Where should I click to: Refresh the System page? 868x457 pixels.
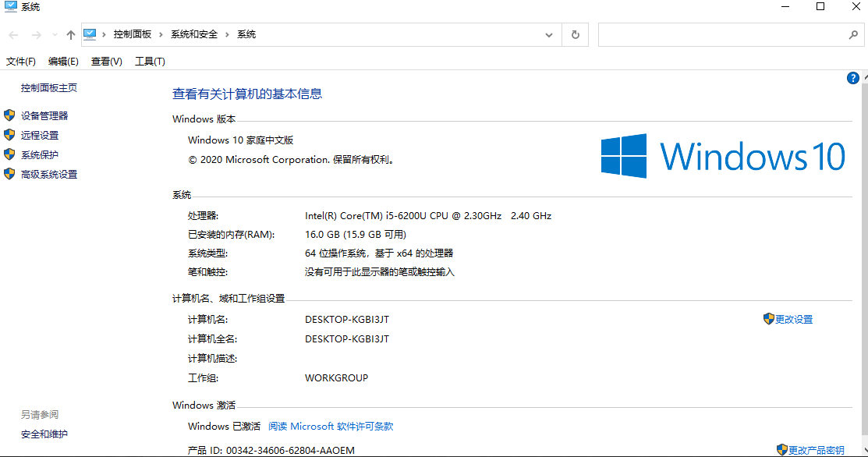coord(576,35)
